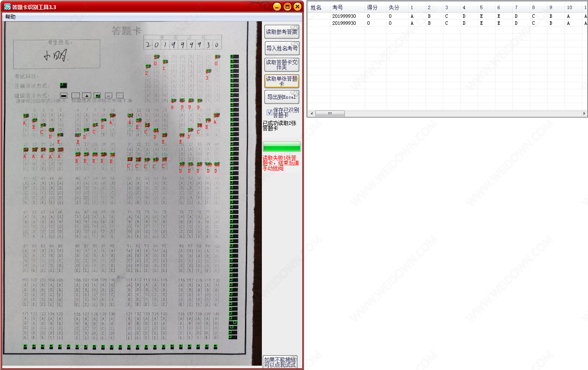Image resolution: width=588 pixels, height=370 pixels.
Task: Click the 读取答题卡文件夹 button
Action: coord(282,65)
